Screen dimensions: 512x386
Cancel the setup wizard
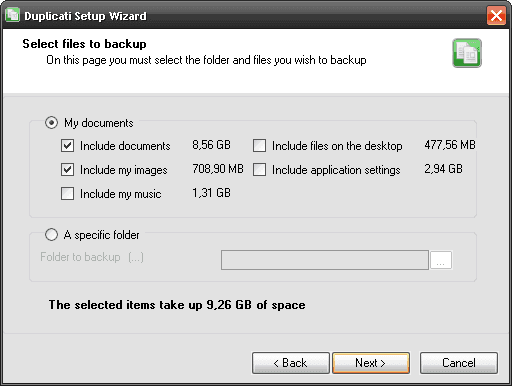coord(459,363)
